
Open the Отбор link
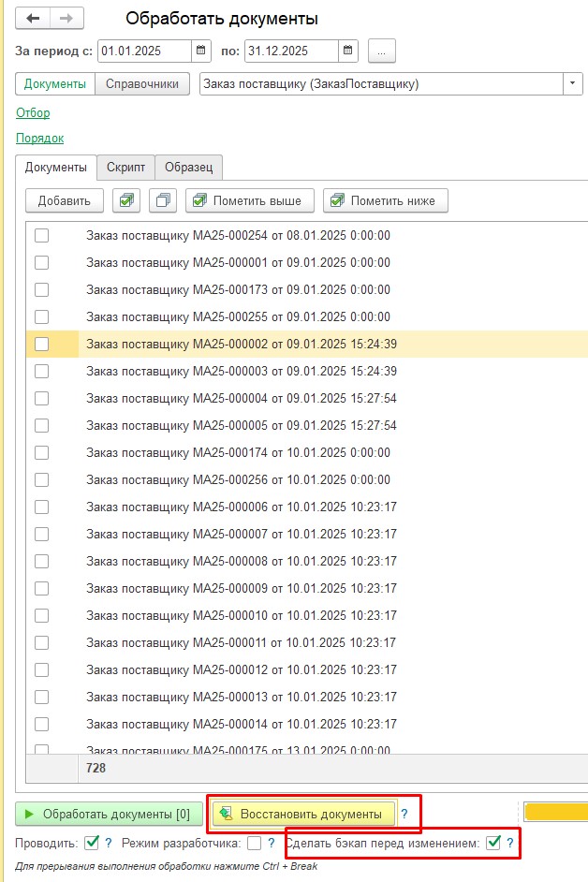click(x=33, y=112)
